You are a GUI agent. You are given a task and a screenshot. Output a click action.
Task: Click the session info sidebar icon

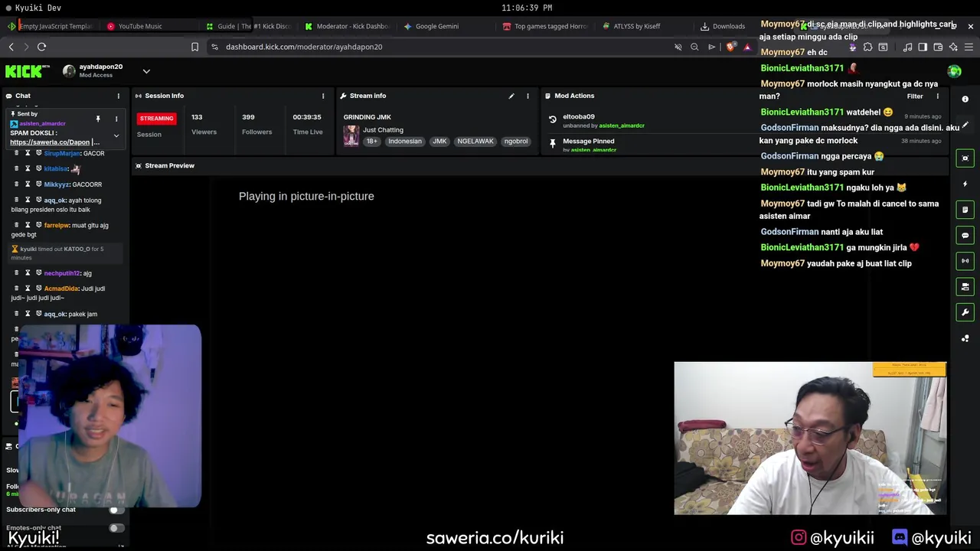(965, 261)
